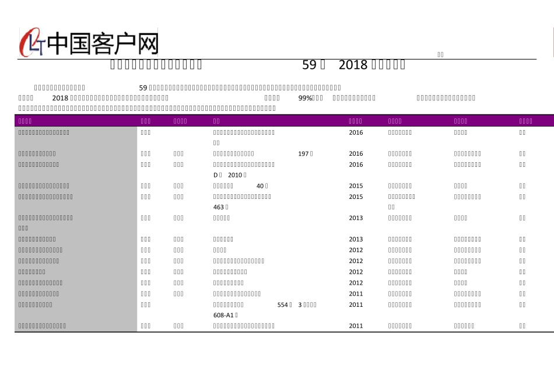Click the 中国客户网 logo image
Image resolution: width=554 pixels, height=392 pixels.
coord(88,43)
